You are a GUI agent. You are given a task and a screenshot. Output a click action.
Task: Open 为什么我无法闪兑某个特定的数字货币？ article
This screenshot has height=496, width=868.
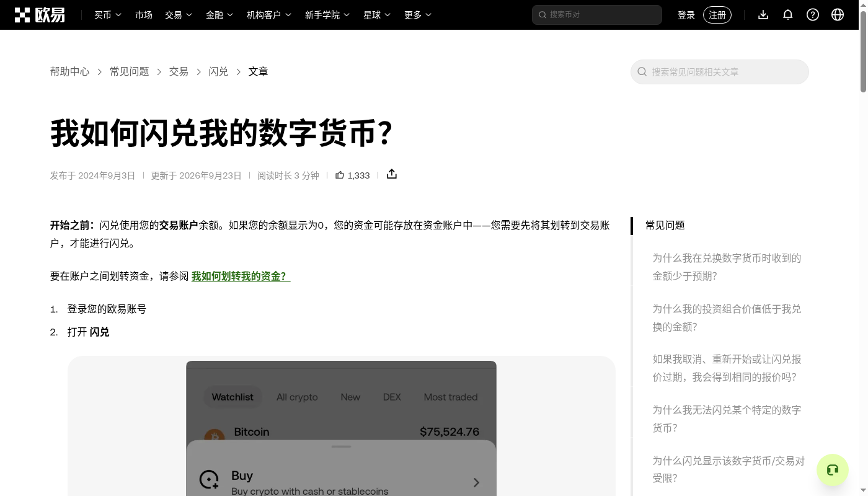(x=727, y=419)
